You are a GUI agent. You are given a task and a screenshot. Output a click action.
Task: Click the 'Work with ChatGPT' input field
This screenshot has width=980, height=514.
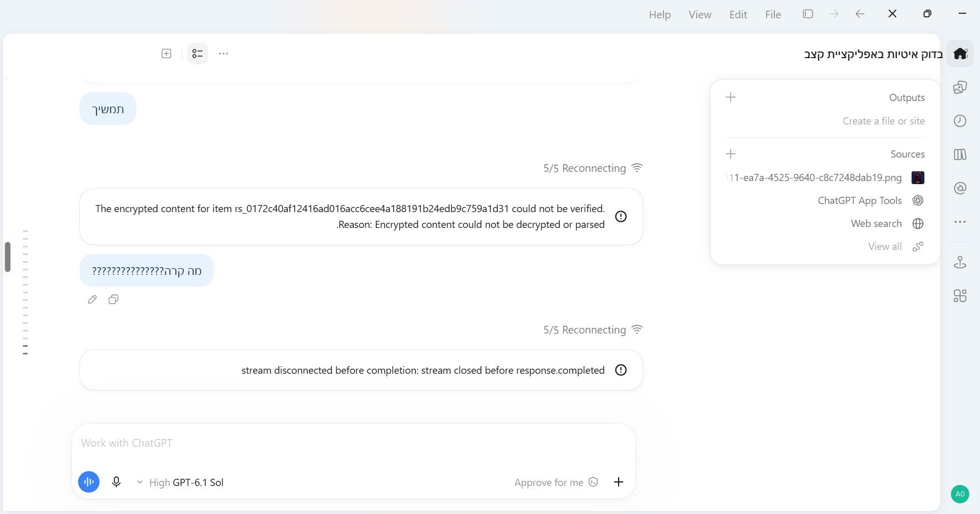[x=354, y=443]
